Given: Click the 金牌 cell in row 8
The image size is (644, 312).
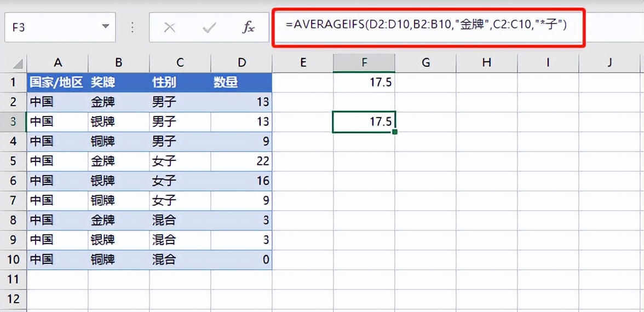Looking at the screenshot, I should pyautogui.click(x=119, y=221).
